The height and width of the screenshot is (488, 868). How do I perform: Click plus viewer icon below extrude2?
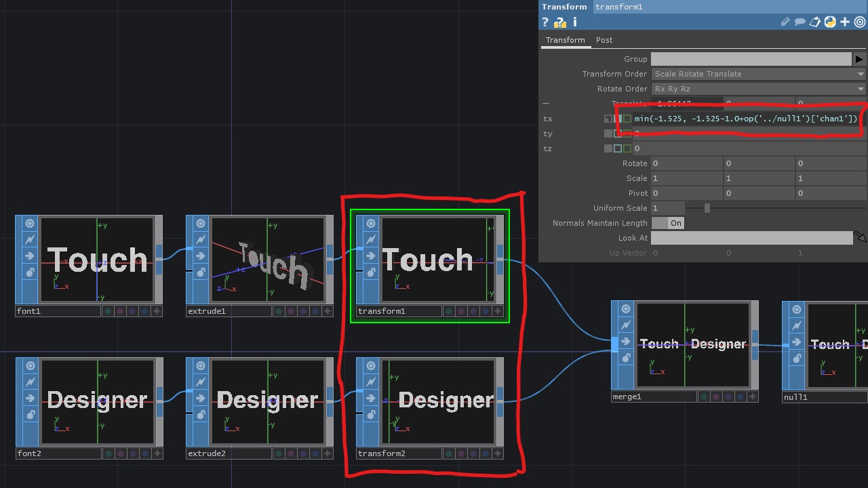pos(328,453)
